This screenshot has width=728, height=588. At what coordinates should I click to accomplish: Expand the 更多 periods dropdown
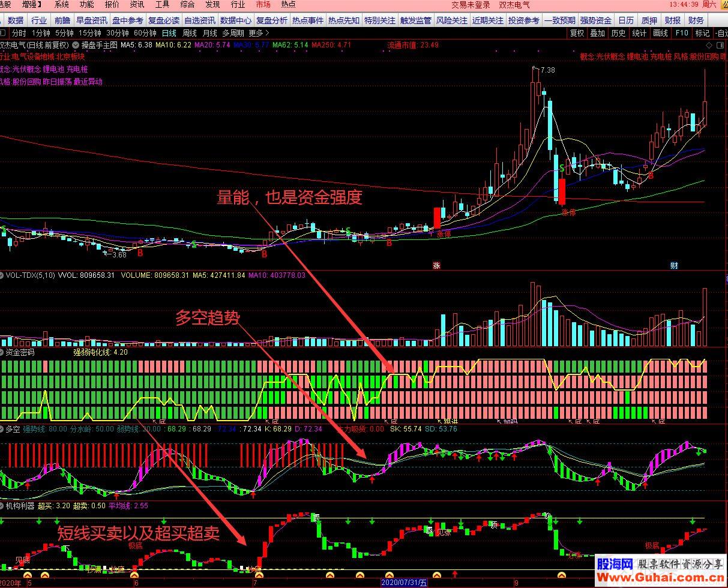pos(259,33)
